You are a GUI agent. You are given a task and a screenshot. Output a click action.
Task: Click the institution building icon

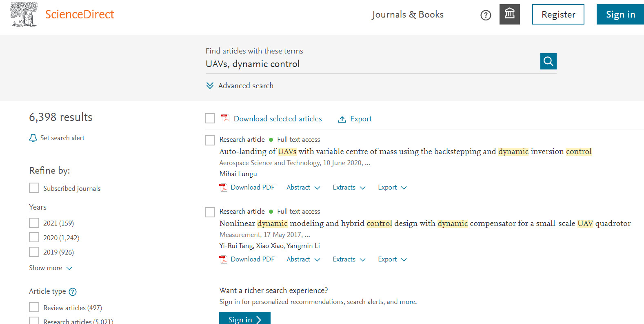[x=510, y=14]
